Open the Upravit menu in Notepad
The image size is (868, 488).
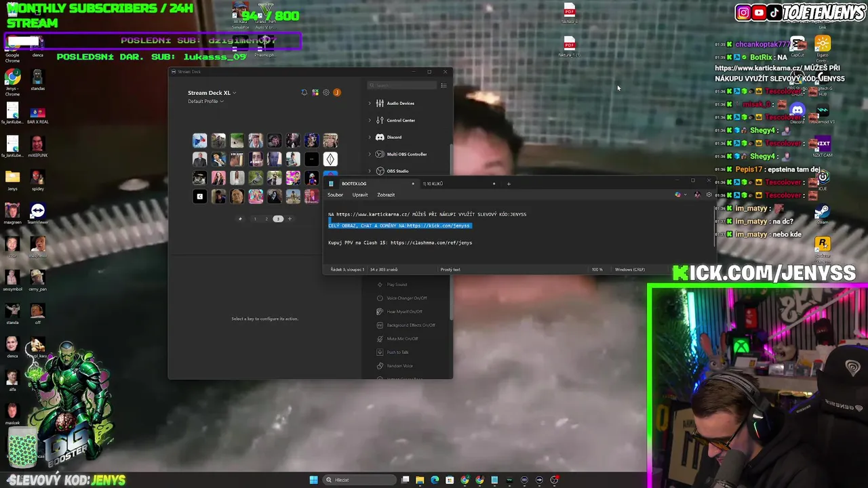coord(360,195)
